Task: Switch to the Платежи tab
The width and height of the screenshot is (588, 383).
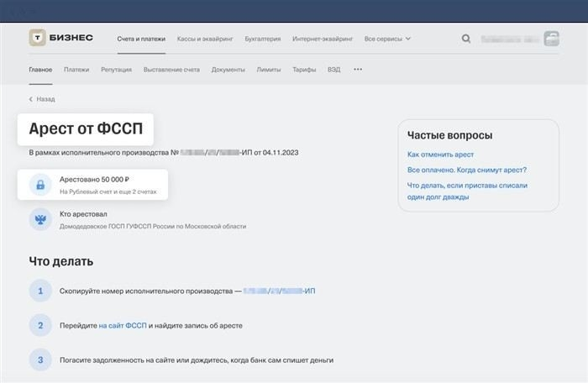Action: pyautogui.click(x=76, y=70)
